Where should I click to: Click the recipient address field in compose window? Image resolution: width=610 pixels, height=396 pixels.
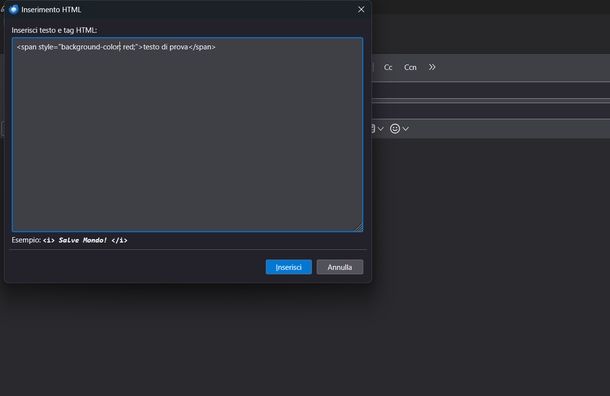tap(491, 91)
